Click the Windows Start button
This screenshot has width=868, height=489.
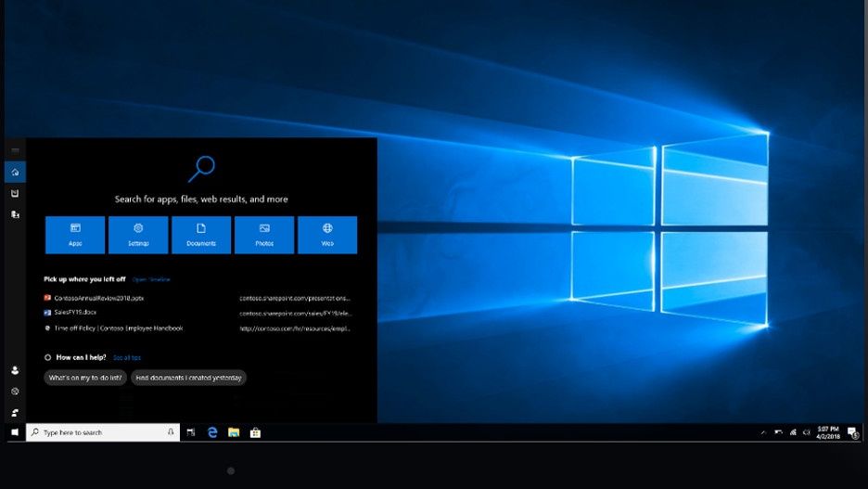click(15, 432)
